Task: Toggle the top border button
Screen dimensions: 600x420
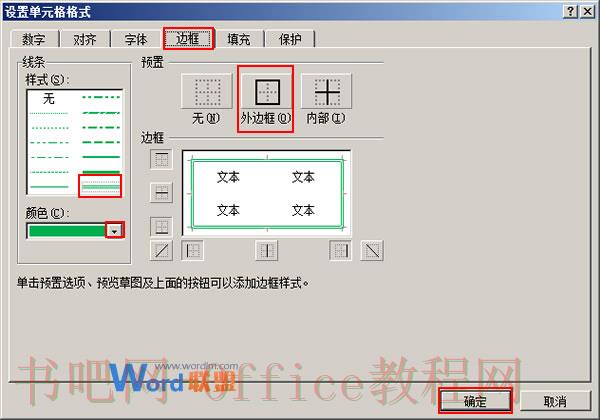Action: (x=161, y=159)
